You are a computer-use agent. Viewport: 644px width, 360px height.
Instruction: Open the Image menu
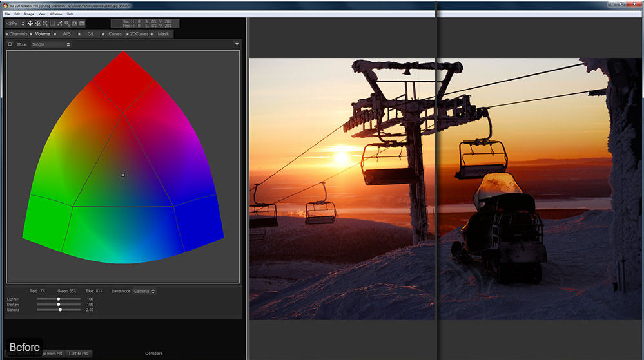(29, 14)
